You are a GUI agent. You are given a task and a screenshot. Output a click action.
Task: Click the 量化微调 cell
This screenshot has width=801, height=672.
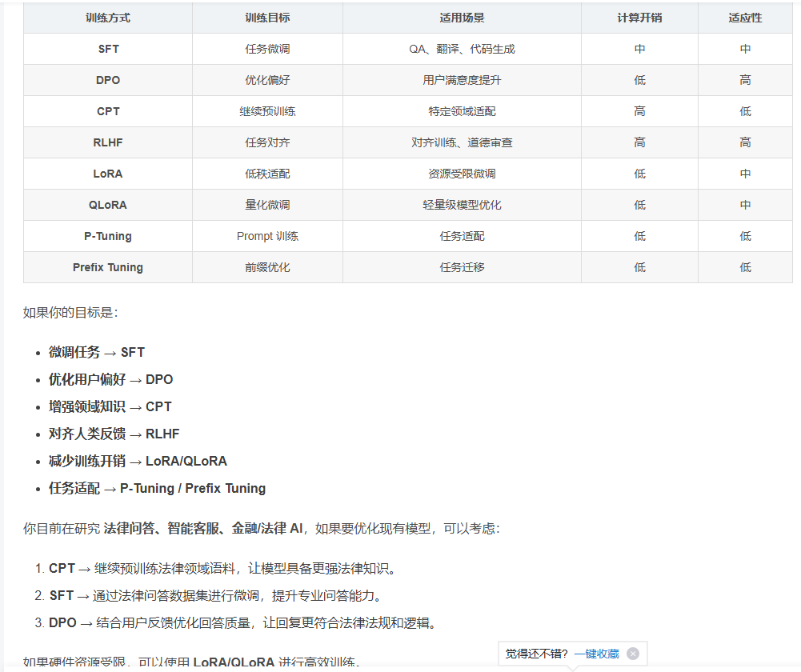pos(267,205)
